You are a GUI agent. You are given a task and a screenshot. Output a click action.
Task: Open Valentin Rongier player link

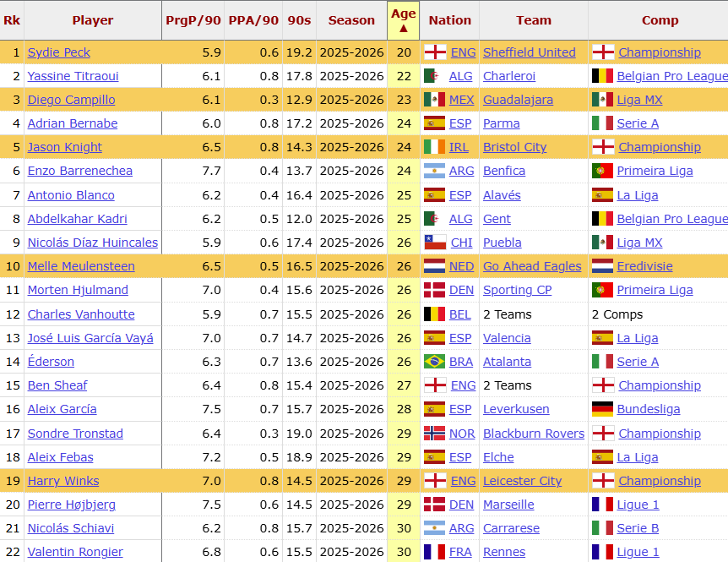[x=75, y=552]
